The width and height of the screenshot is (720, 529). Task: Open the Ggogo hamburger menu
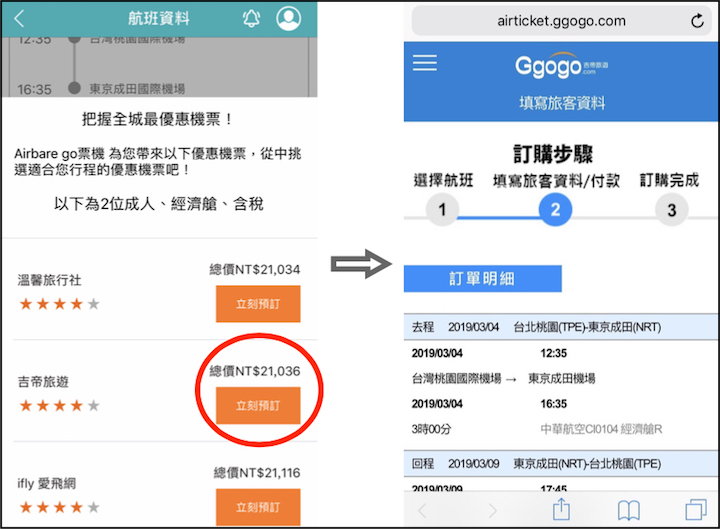425,63
